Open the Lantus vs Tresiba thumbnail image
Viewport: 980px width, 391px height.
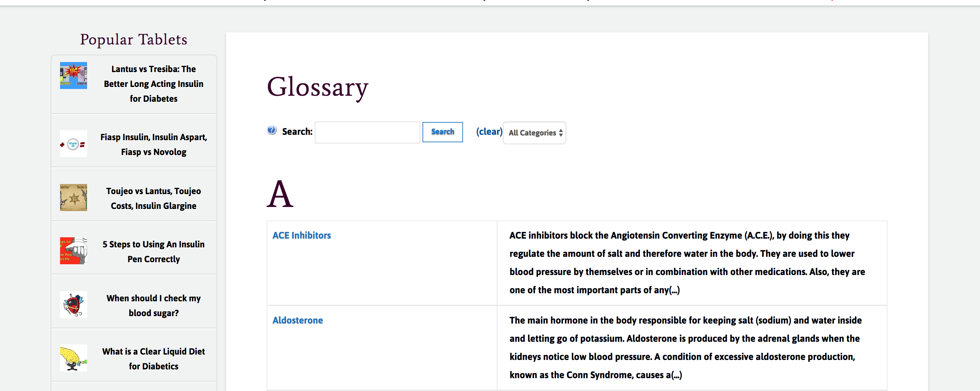(74, 76)
